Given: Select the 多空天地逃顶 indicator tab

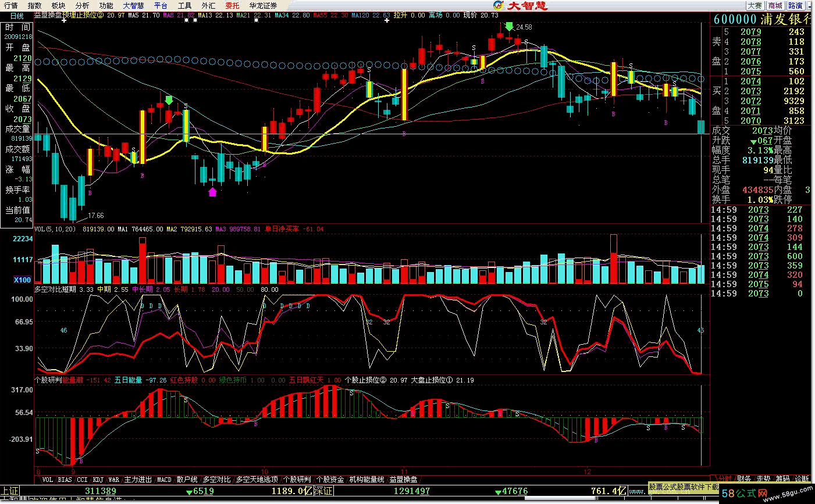Looking at the screenshot, I should [x=257, y=480].
